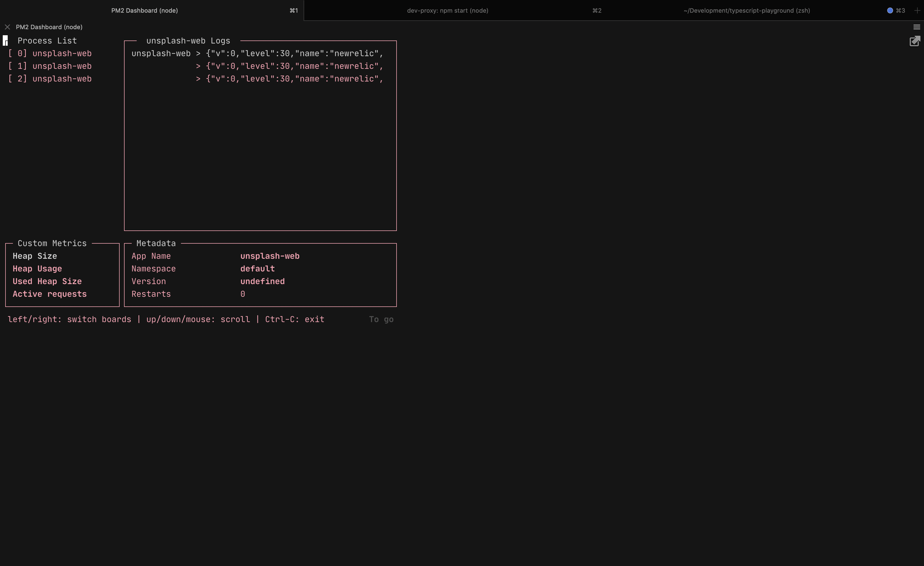The width and height of the screenshot is (924, 566).
Task: Select the PM2 Dashboard (node) tab
Action: pos(144,10)
